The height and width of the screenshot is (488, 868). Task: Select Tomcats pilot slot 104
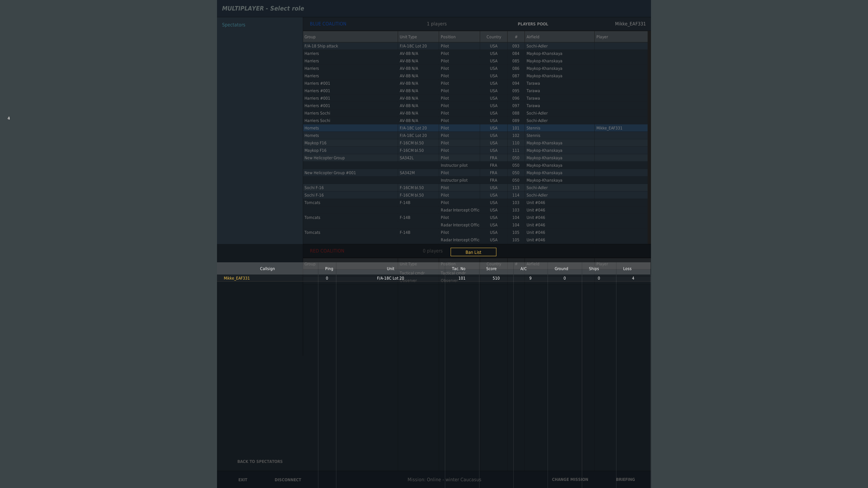click(475, 218)
